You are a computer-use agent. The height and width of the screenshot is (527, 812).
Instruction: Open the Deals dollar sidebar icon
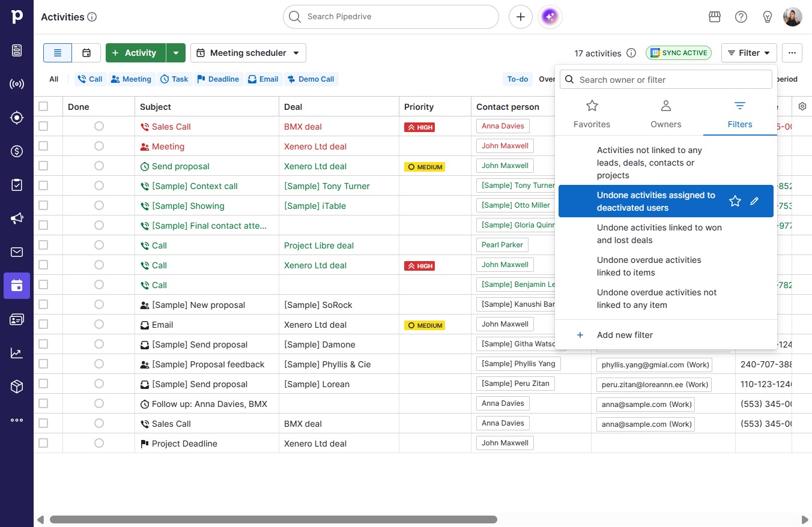[17, 151]
